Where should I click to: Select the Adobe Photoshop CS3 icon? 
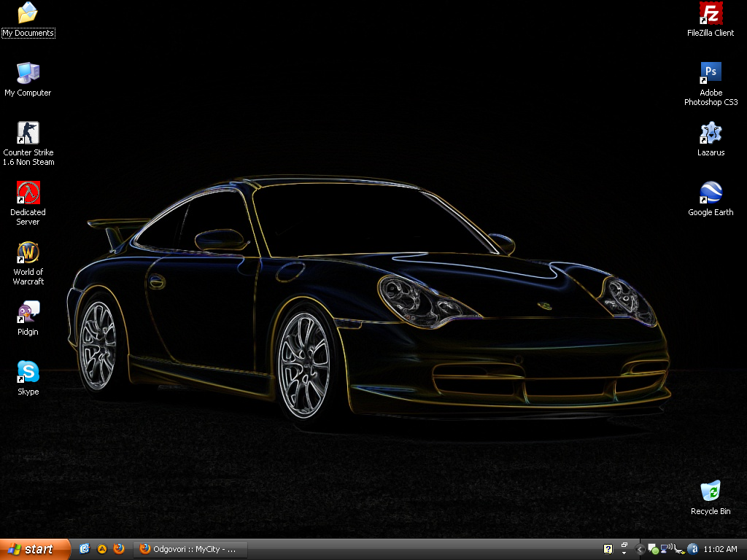coord(711,73)
